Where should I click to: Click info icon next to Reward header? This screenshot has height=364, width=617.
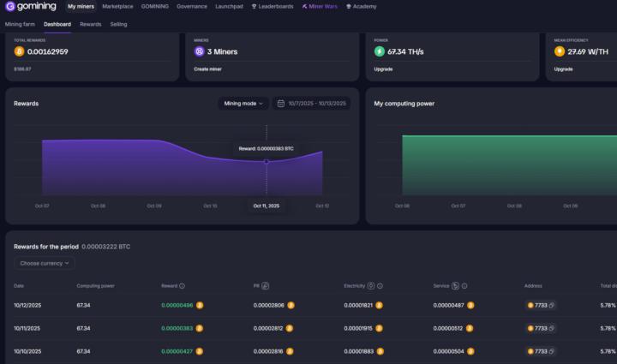(x=182, y=286)
